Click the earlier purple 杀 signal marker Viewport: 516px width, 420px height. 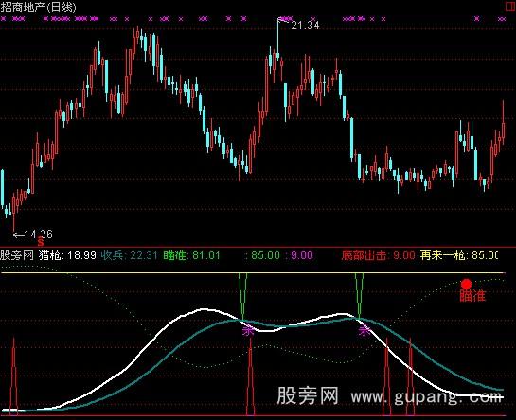pos(248,330)
